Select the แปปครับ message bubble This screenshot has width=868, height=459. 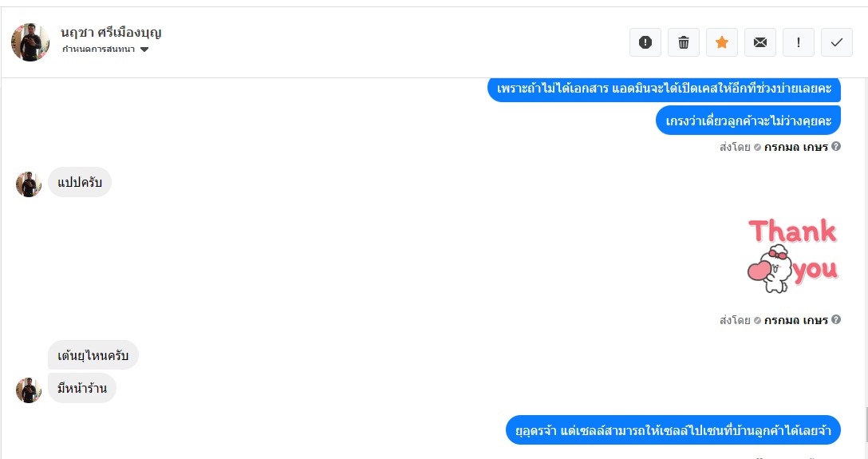coord(80,182)
